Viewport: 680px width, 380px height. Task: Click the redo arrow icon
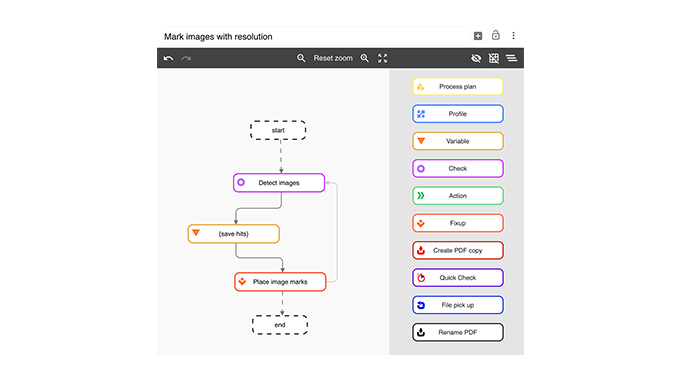point(186,58)
